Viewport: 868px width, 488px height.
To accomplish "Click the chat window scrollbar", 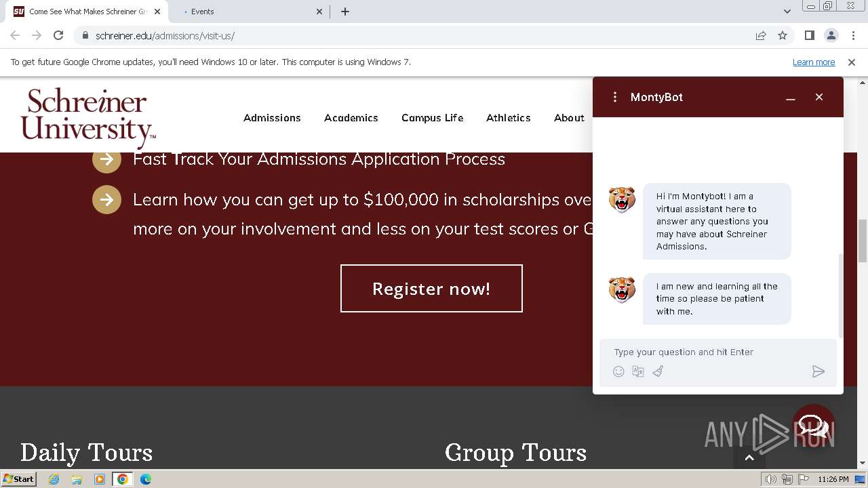I will click(841, 295).
